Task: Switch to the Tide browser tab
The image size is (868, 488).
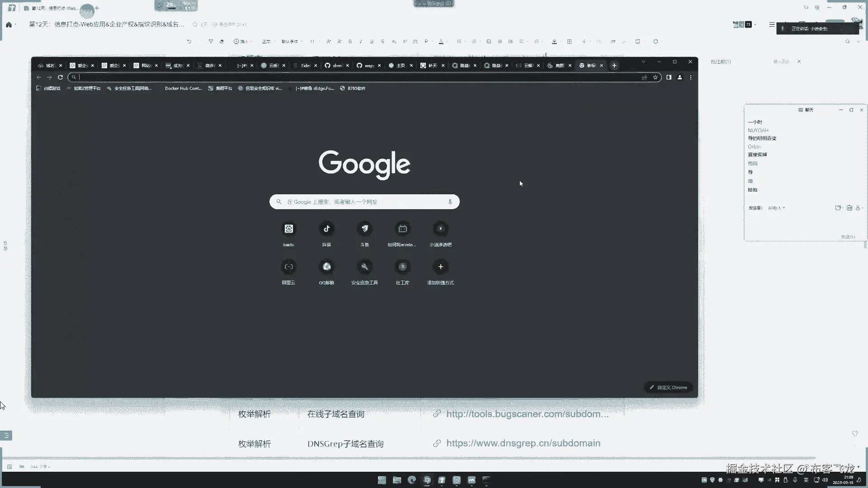Action: click(x=305, y=66)
